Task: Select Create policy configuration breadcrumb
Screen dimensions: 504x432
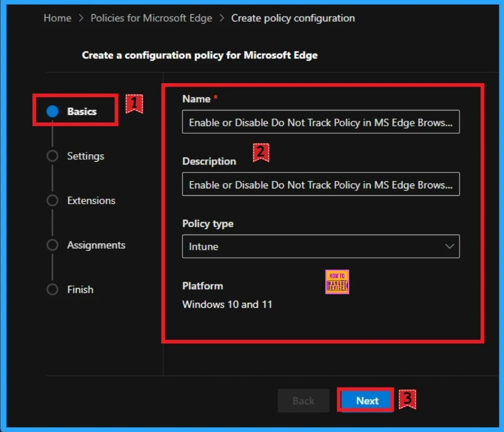Action: (293, 18)
